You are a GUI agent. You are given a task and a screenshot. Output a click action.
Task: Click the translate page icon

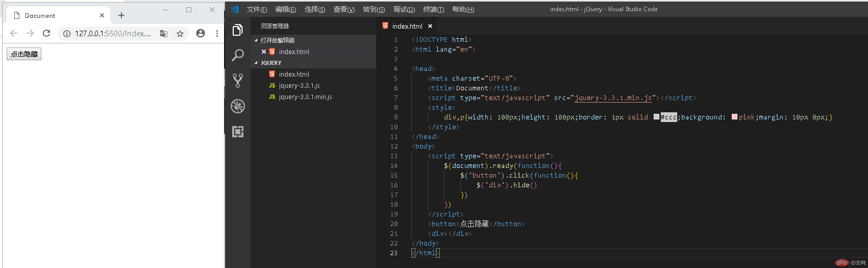(164, 34)
